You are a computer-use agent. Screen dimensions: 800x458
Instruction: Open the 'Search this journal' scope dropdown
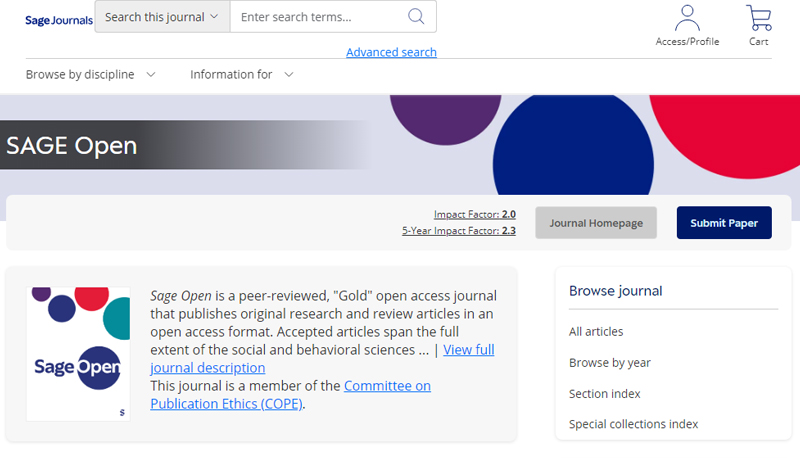pyautogui.click(x=162, y=17)
